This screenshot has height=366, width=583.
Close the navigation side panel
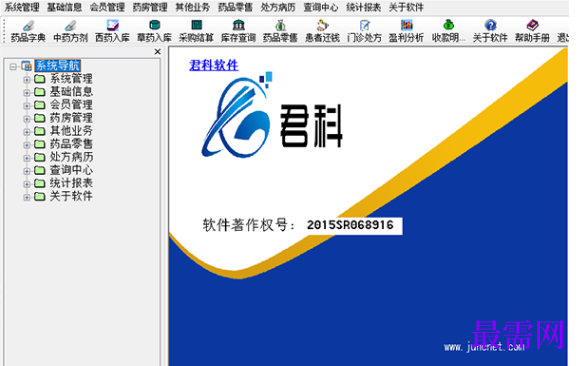[x=158, y=52]
